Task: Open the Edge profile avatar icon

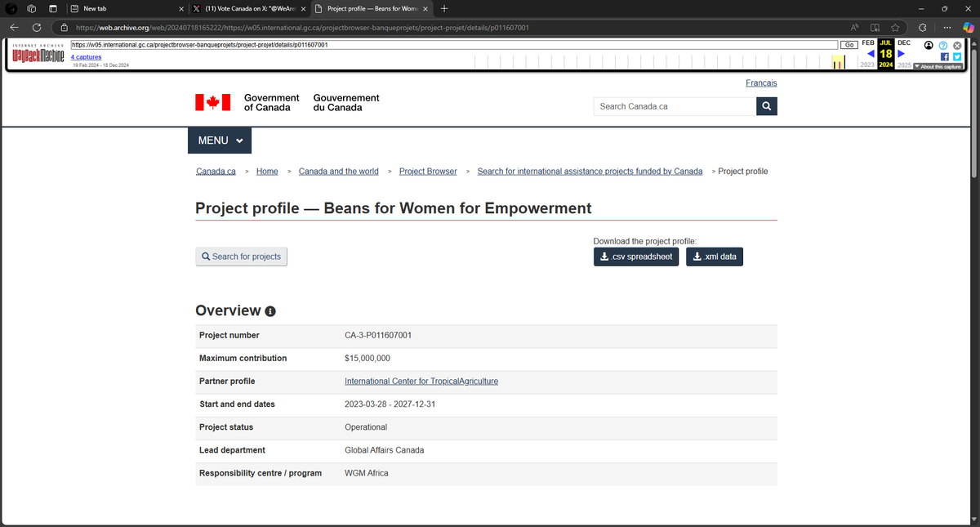Action: (10, 8)
